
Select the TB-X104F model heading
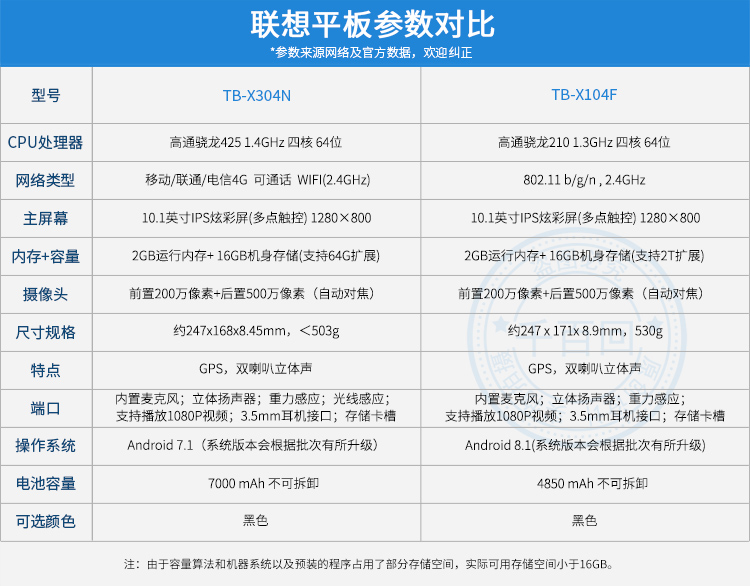[x=584, y=95]
